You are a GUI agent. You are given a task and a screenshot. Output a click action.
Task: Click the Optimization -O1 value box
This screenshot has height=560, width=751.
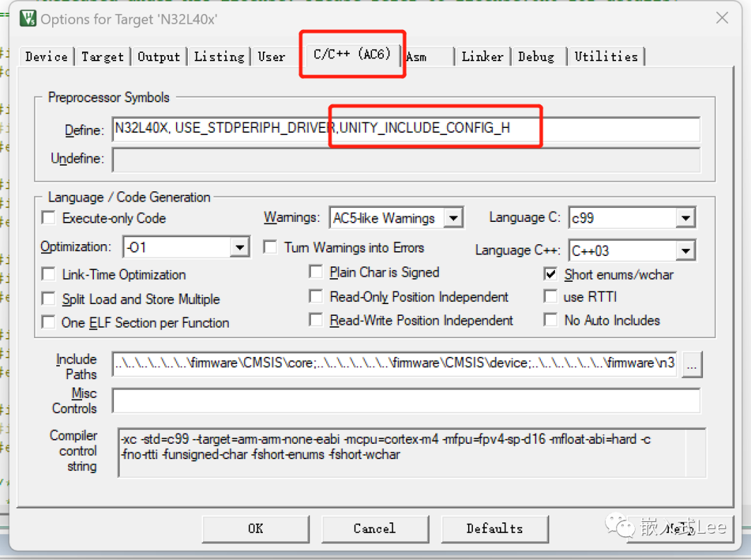pos(177,247)
